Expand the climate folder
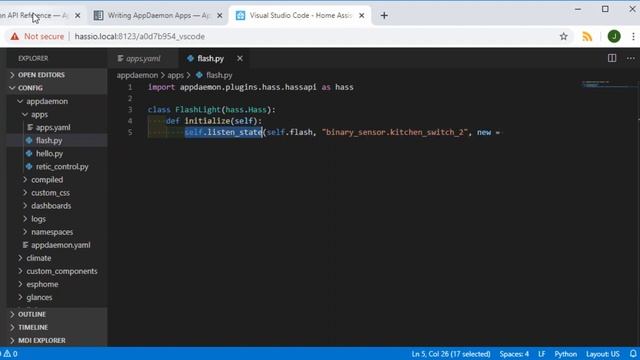 [x=57, y=258]
